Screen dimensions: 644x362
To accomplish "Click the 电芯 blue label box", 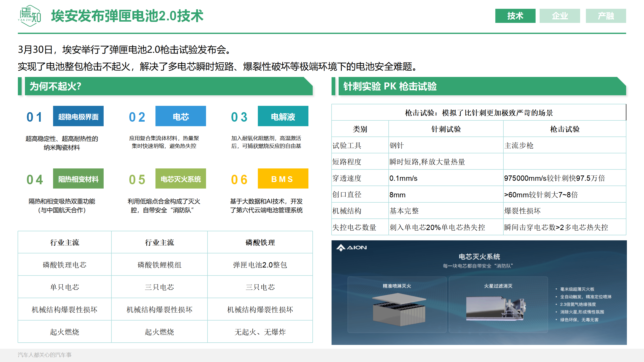I will coord(181,116).
